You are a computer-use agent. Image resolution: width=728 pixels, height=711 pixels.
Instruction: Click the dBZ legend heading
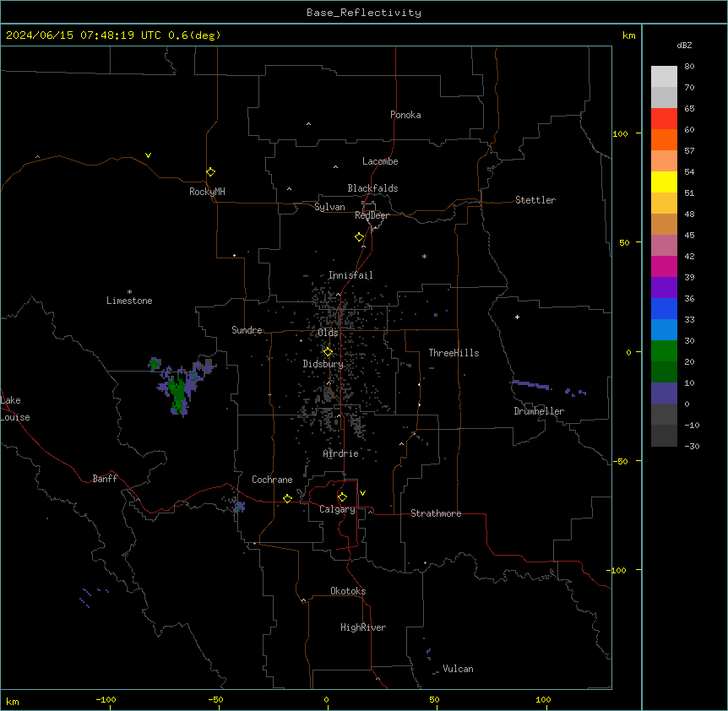click(684, 45)
